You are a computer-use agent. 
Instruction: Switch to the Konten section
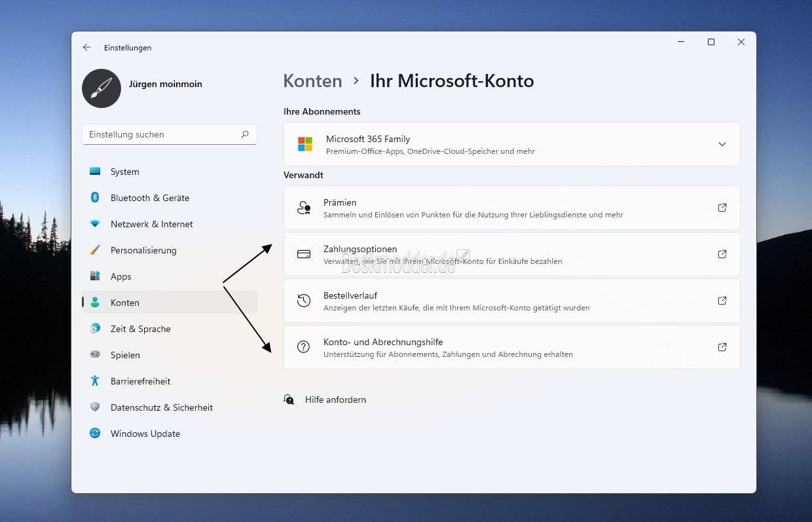coord(124,303)
